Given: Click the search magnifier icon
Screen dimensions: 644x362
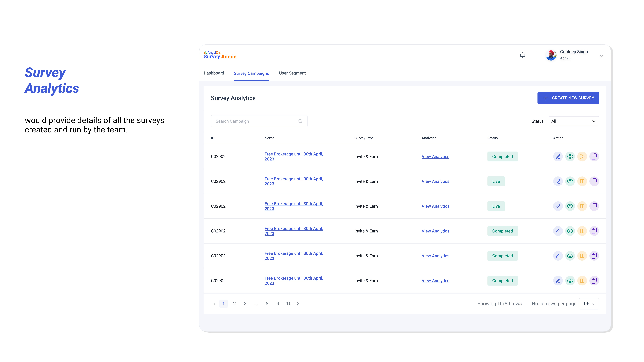Looking at the screenshot, I should [x=300, y=121].
